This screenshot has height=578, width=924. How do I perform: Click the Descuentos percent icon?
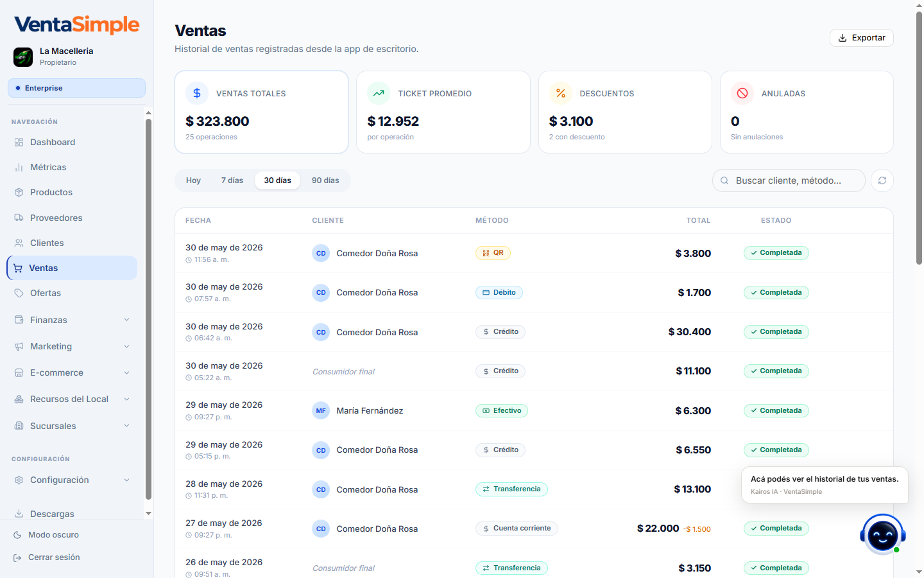tap(560, 93)
